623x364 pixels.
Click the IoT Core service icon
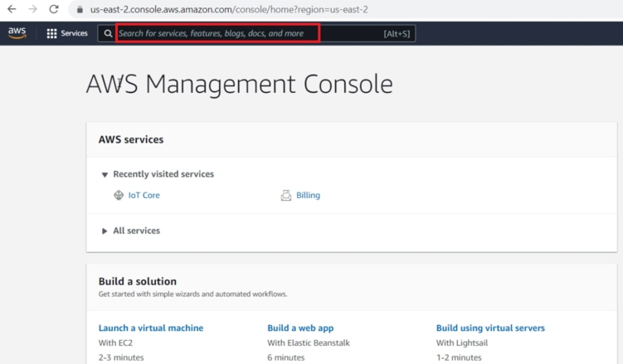coord(119,195)
